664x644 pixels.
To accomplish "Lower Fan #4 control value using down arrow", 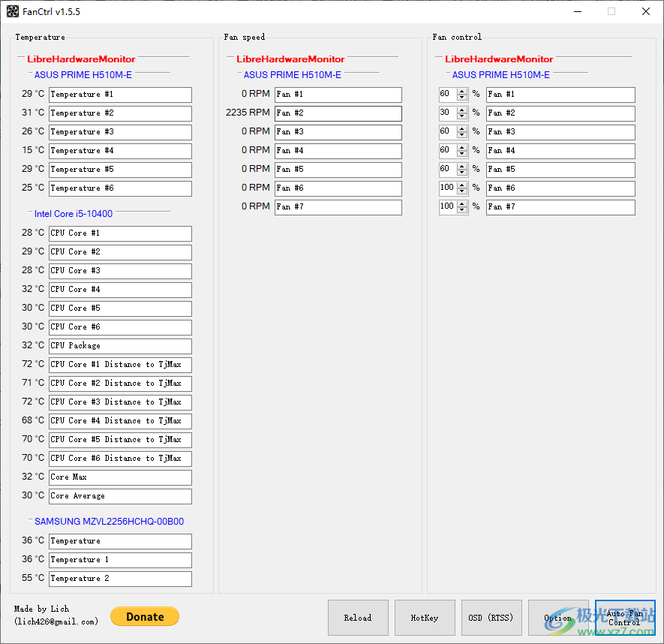I will (x=462, y=154).
